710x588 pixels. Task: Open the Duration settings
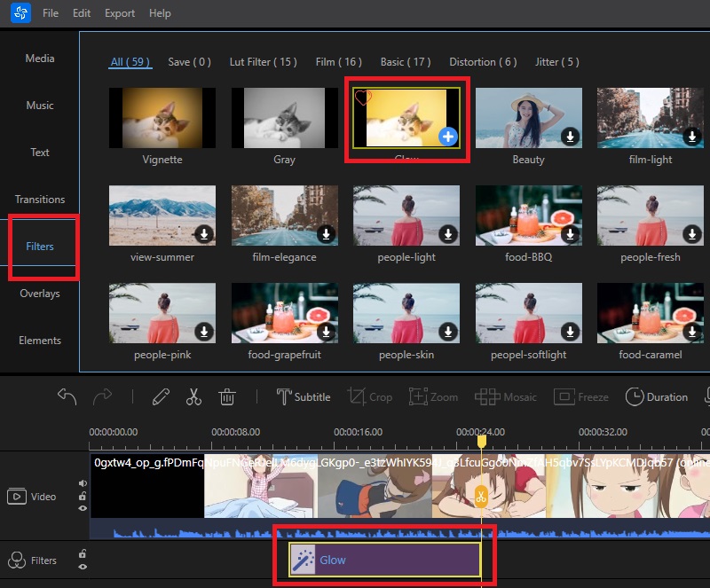coord(657,396)
